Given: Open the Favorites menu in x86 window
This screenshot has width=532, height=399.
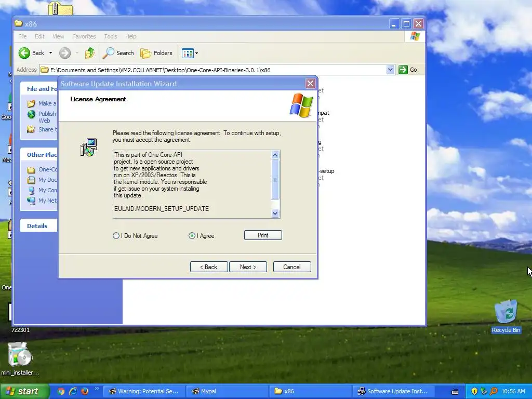Looking at the screenshot, I should tap(84, 36).
